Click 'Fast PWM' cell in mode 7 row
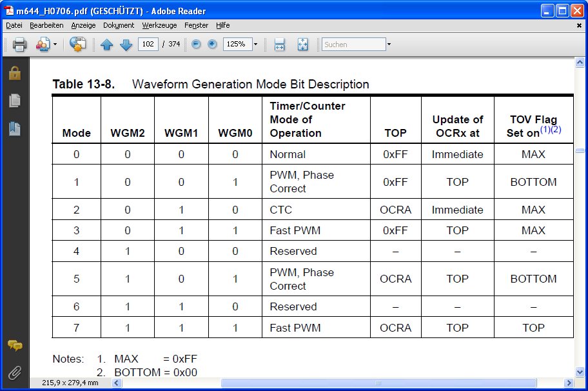Screen dimensions: 588x391 pos(295,328)
